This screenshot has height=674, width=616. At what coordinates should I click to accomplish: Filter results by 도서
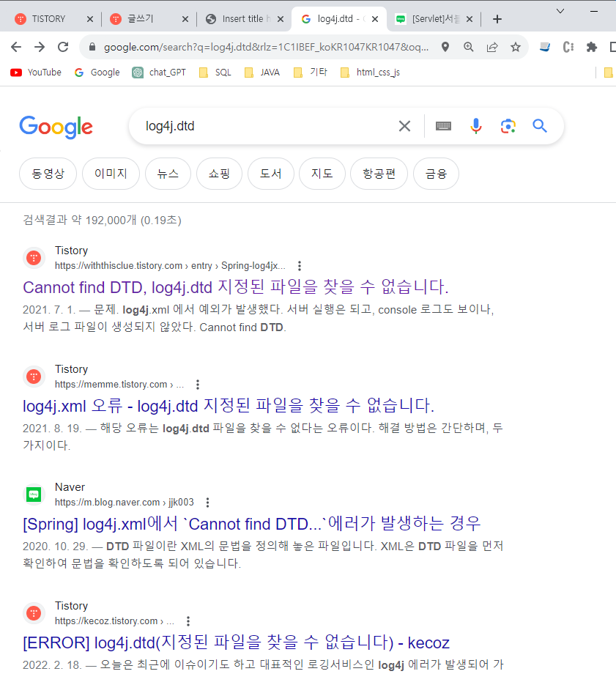271,174
